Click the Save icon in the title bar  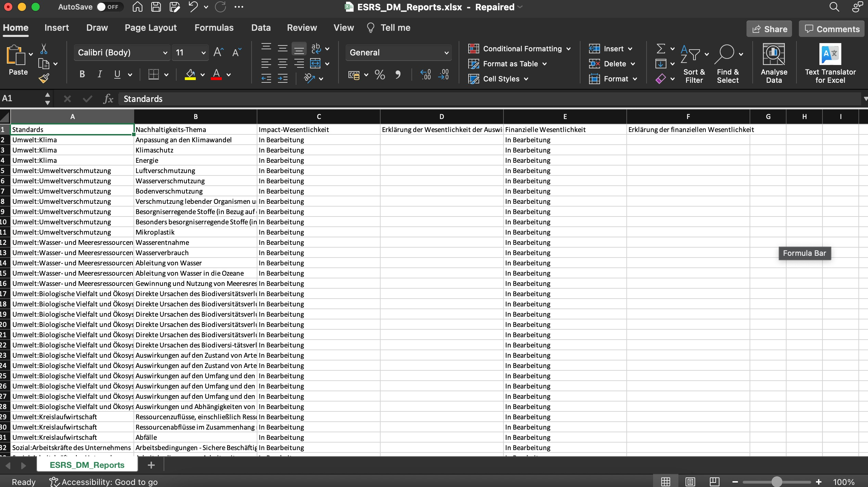156,7
